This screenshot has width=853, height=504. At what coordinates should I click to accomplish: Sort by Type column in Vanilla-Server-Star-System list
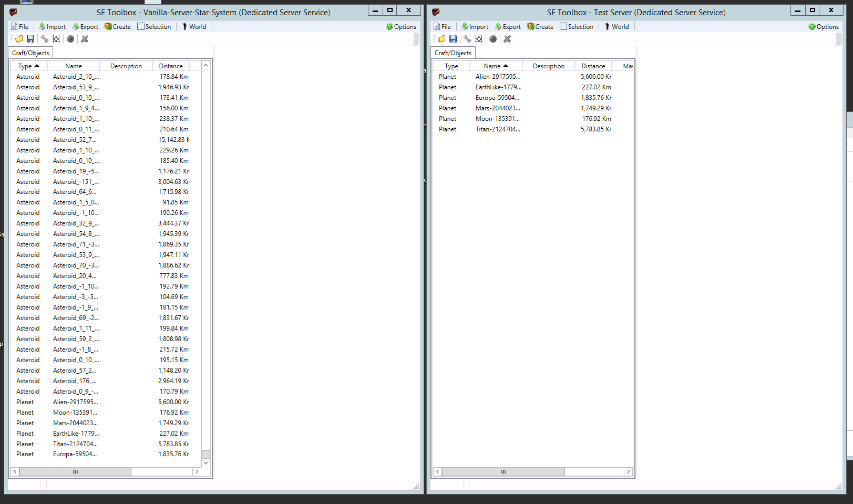click(28, 66)
